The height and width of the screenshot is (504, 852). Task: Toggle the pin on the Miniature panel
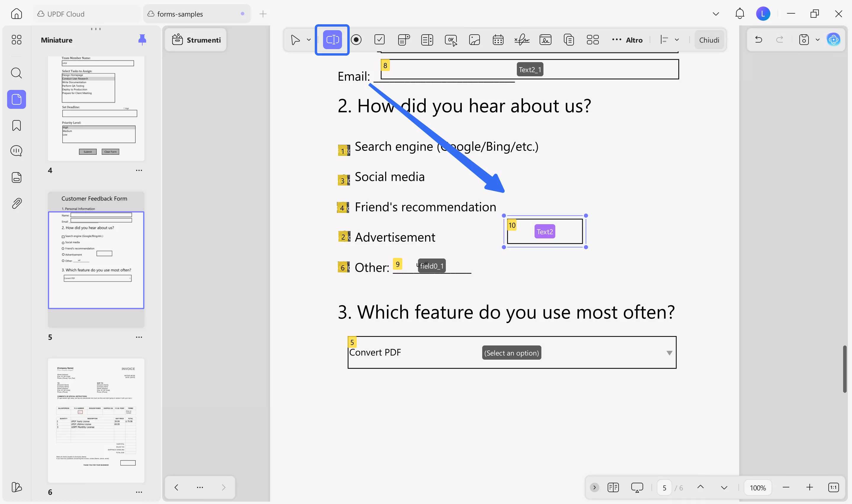142,40
